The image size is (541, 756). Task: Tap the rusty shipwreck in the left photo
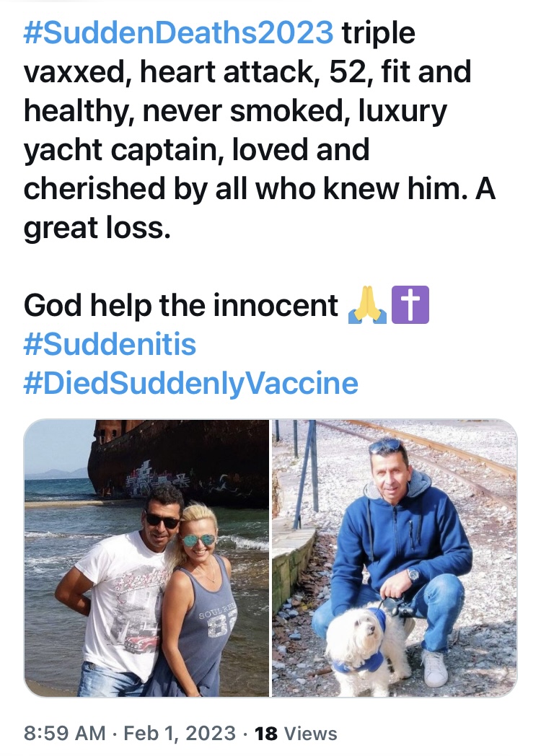tap(180, 462)
